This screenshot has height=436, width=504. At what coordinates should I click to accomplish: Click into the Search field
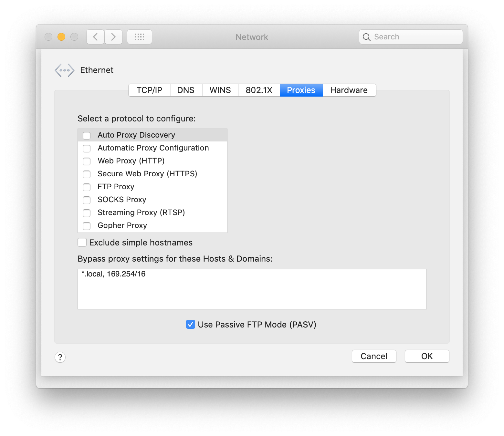[x=411, y=37]
